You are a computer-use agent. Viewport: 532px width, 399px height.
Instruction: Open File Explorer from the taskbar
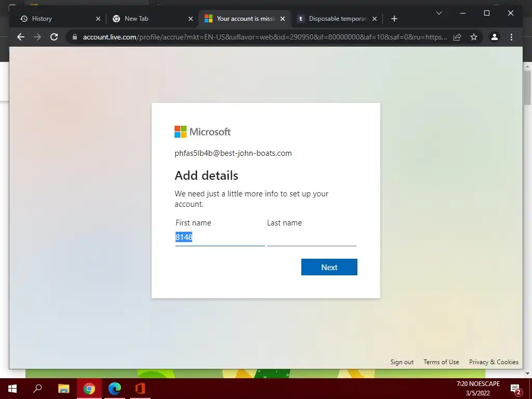pyautogui.click(x=63, y=389)
